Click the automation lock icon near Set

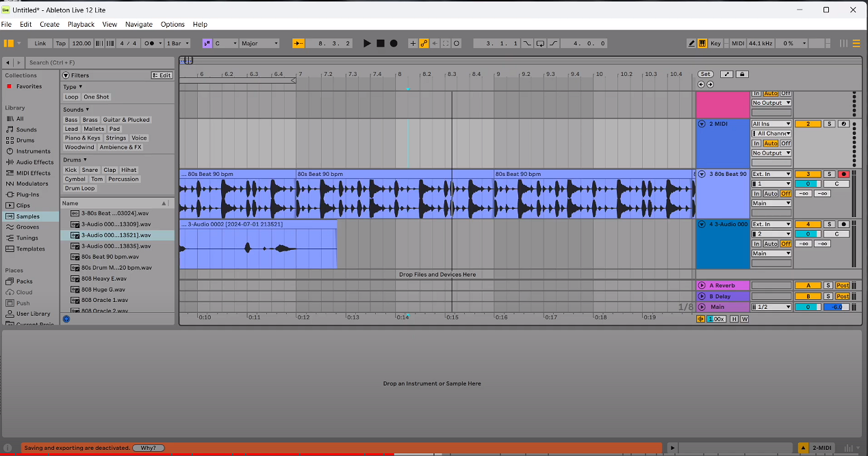point(742,74)
